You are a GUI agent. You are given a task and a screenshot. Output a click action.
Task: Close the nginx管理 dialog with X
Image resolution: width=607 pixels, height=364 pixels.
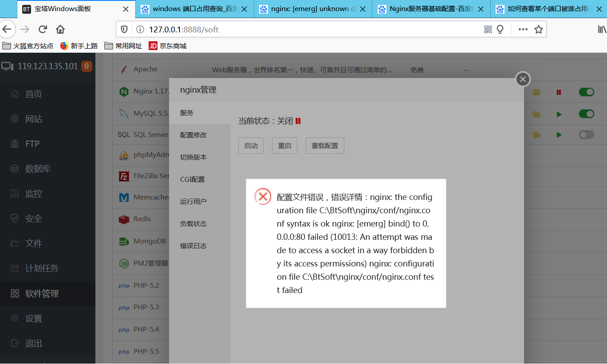(x=523, y=79)
